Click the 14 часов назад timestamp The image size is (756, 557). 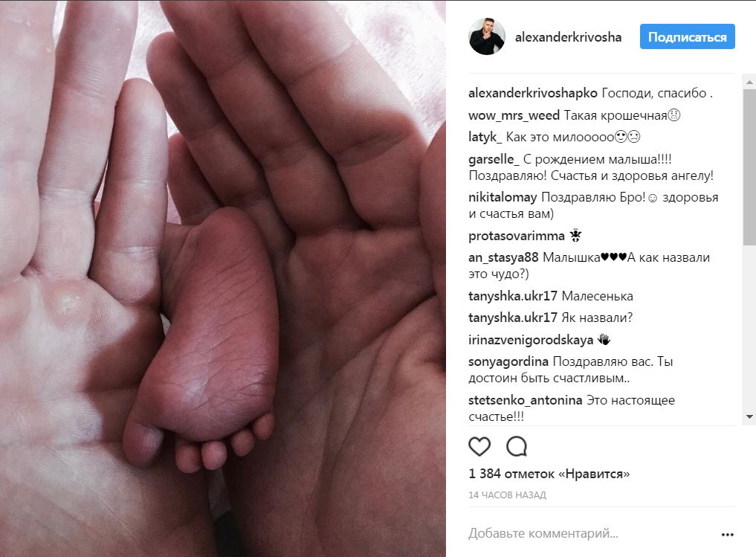[507, 495]
